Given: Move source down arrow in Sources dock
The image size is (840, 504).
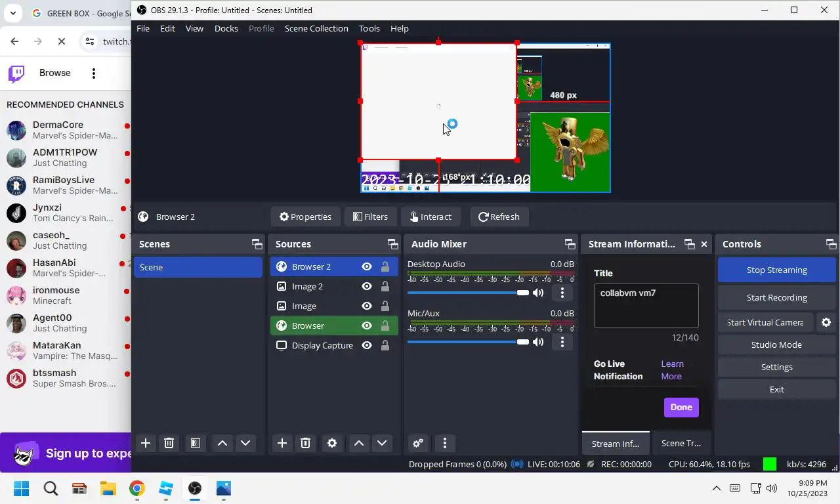Looking at the screenshot, I should pos(382,443).
